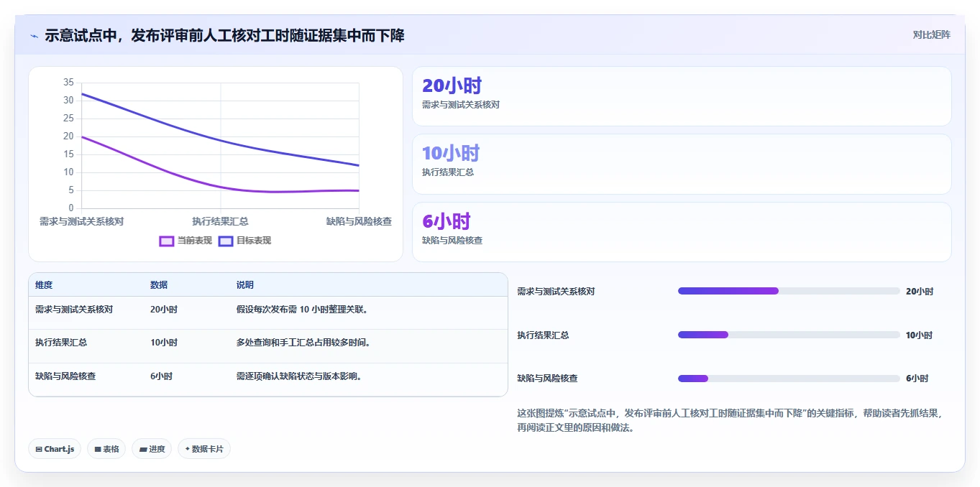The width and height of the screenshot is (980, 487).
Task: Click table cell 6小时
Action: click(161, 376)
